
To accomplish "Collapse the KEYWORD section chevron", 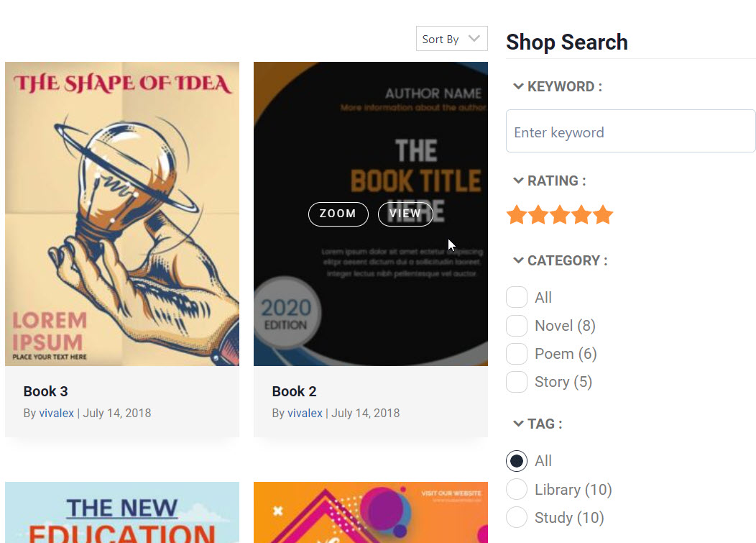I will pos(518,86).
